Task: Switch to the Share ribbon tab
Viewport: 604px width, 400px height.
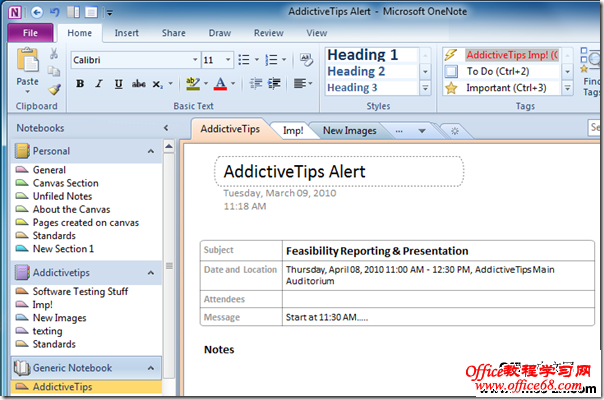Action: pyautogui.click(x=173, y=33)
